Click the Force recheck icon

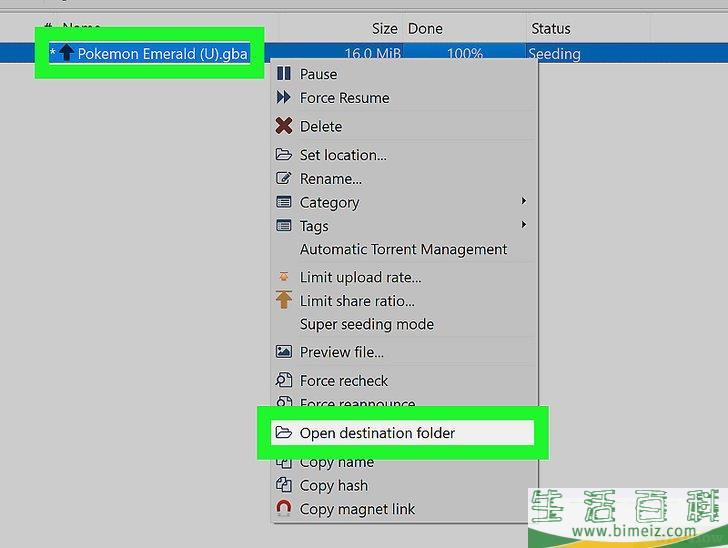coord(283,380)
